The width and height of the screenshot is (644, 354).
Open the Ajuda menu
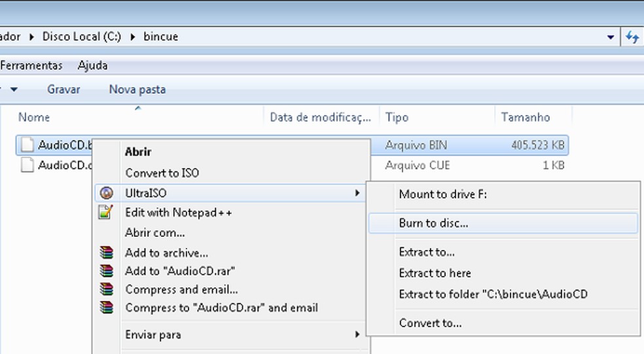92,65
